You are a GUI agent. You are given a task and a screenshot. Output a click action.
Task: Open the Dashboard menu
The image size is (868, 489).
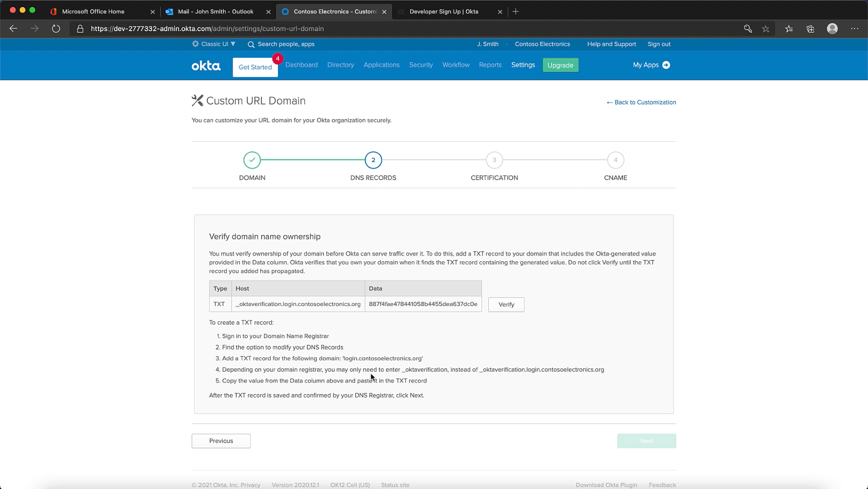point(301,65)
